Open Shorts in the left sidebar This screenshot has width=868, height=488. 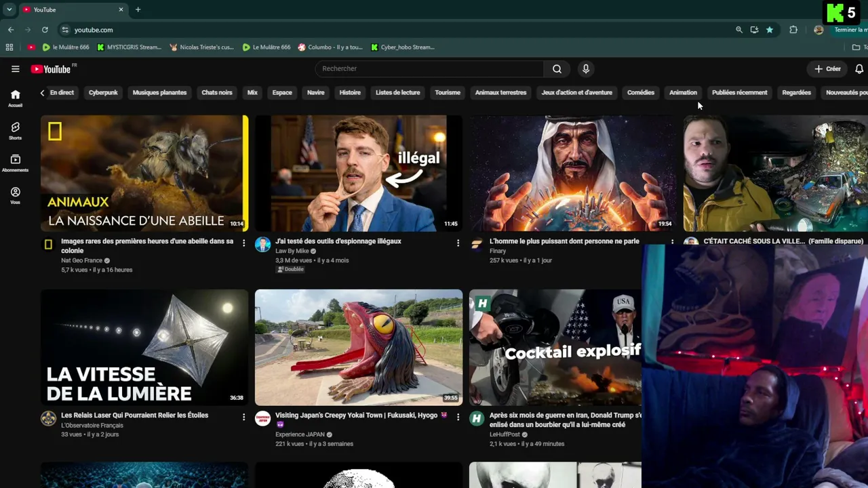[15, 131]
